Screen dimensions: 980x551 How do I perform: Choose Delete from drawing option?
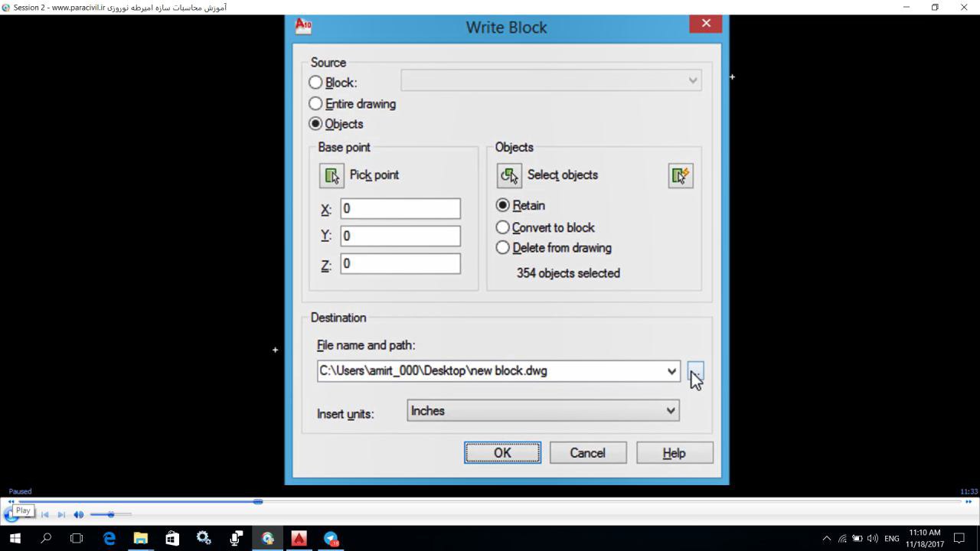(x=502, y=247)
